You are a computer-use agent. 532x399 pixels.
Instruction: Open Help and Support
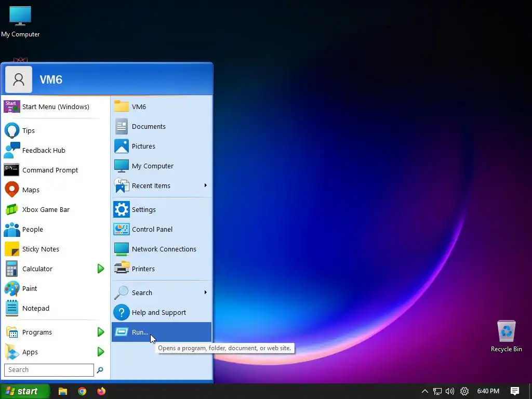pyautogui.click(x=162, y=312)
